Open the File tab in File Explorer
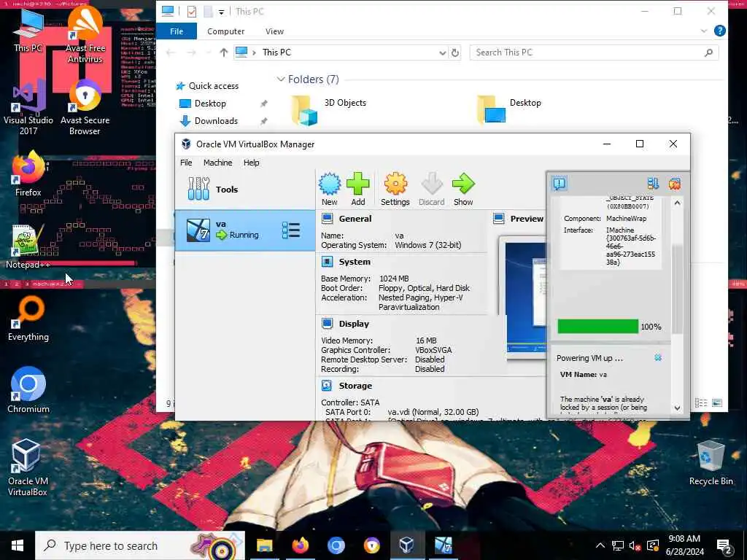The image size is (747, 560). point(177,31)
